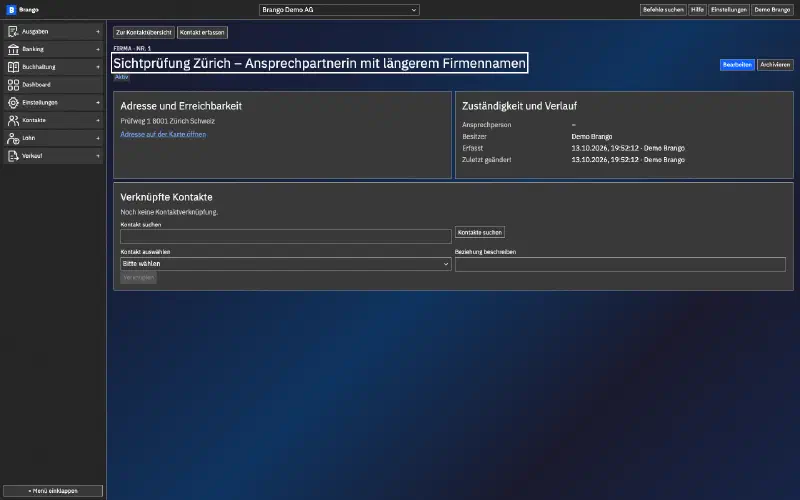Open Einstellungen in the top bar
800x500 pixels.
tap(729, 10)
